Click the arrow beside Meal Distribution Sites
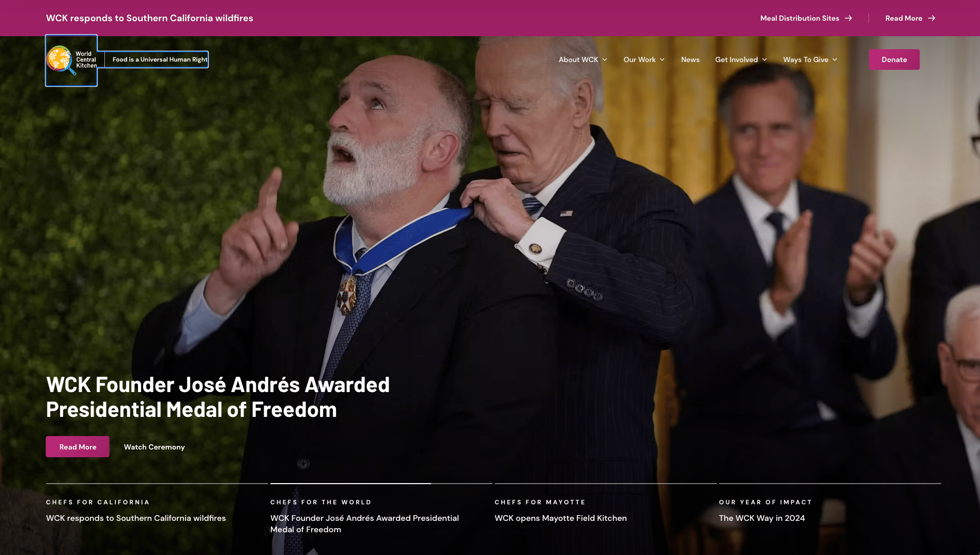The image size is (980, 555). [x=848, y=18]
